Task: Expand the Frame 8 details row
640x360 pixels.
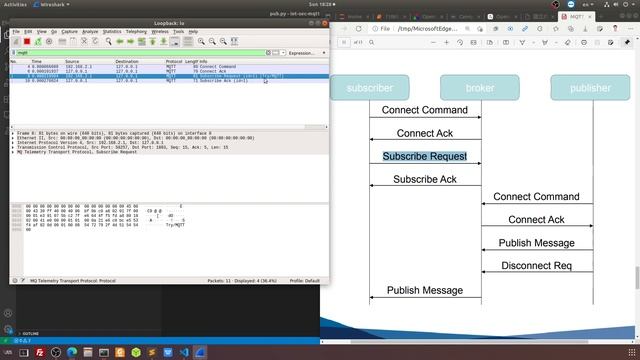Action: [13, 133]
